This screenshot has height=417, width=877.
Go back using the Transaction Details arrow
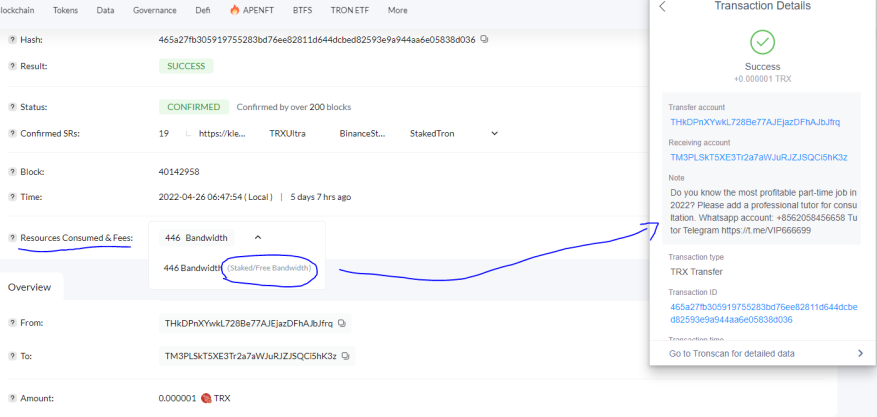[663, 6]
